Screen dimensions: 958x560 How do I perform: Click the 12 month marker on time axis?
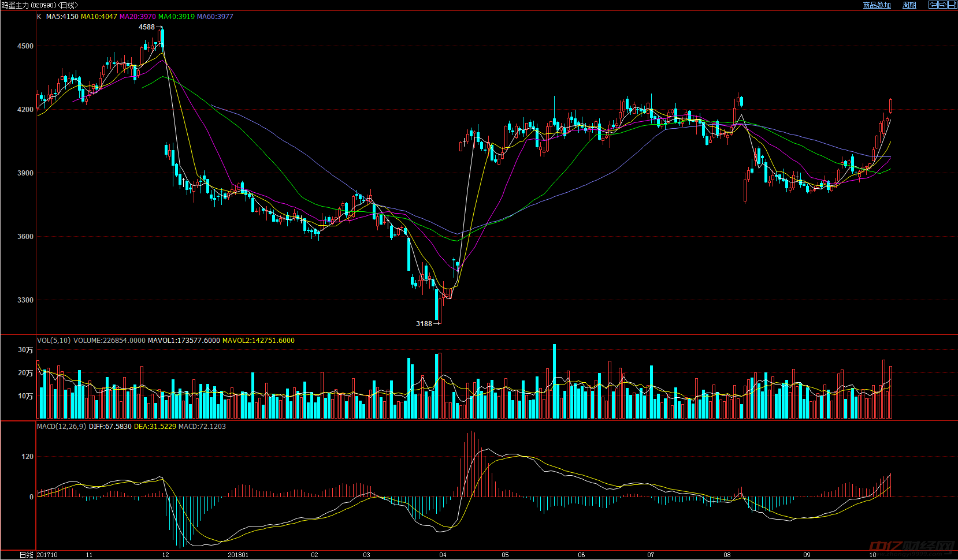pos(165,555)
